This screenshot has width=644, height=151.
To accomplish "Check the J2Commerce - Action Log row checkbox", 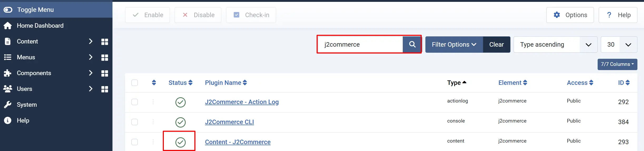I will [135, 102].
